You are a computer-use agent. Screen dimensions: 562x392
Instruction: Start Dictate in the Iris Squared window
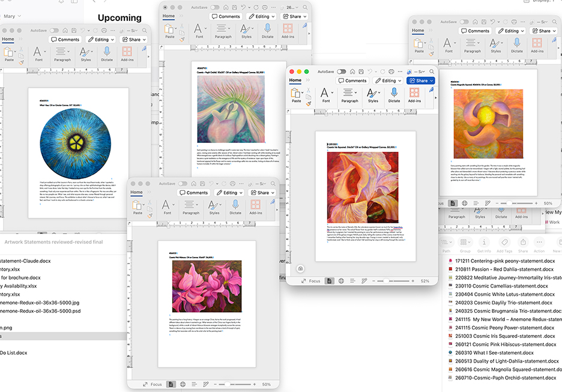[x=394, y=95]
